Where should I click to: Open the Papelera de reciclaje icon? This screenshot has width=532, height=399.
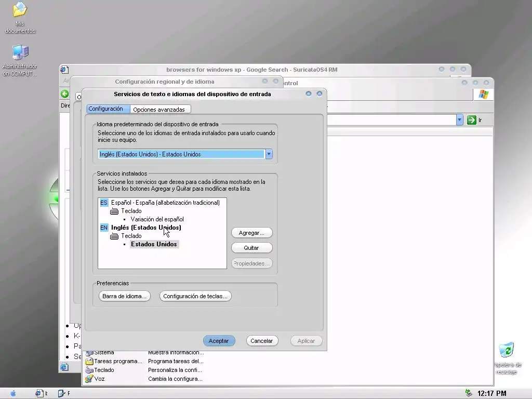click(507, 358)
